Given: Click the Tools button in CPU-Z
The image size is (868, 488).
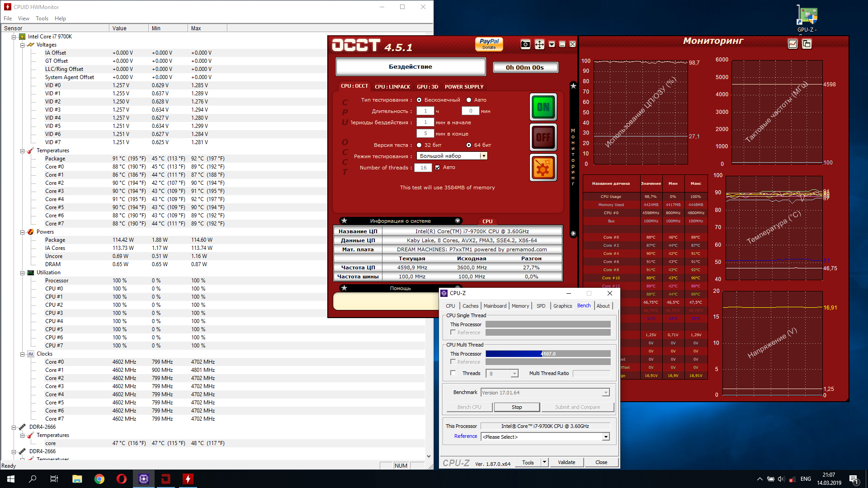Looking at the screenshot, I should pos(528,462).
